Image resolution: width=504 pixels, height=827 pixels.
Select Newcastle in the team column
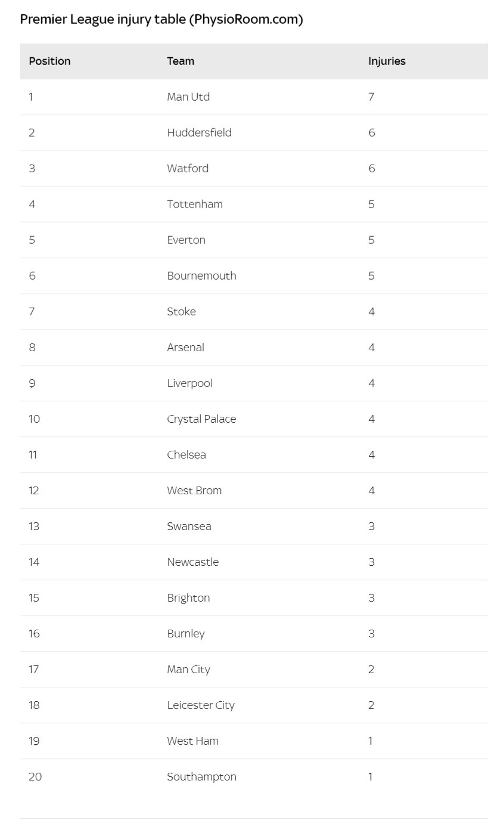(192, 562)
